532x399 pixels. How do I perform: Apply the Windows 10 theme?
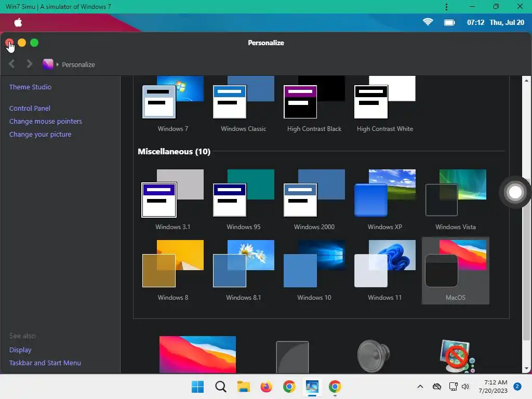314,270
